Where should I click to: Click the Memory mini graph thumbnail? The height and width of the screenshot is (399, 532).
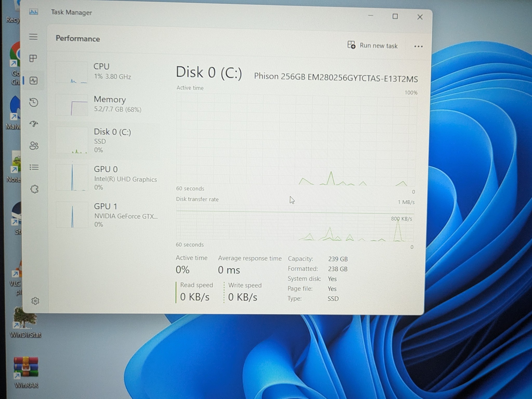(x=72, y=105)
